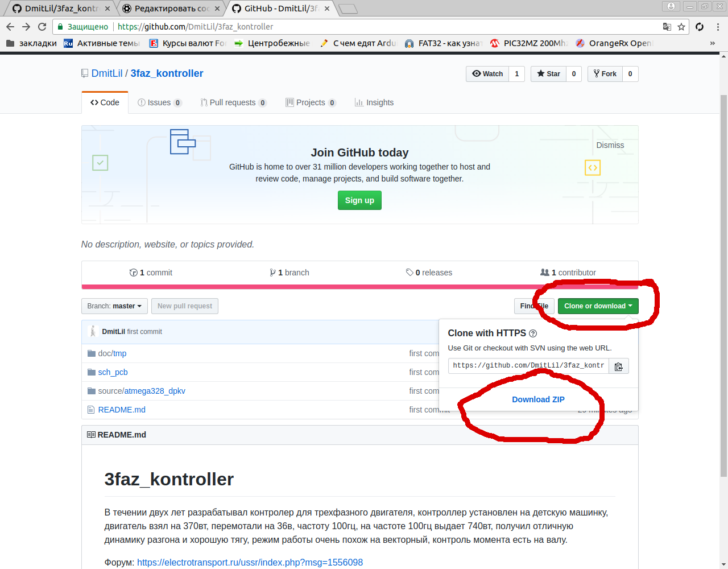This screenshot has height=569, width=728.
Task: Switch to the Pull requests tab
Action: coord(233,102)
